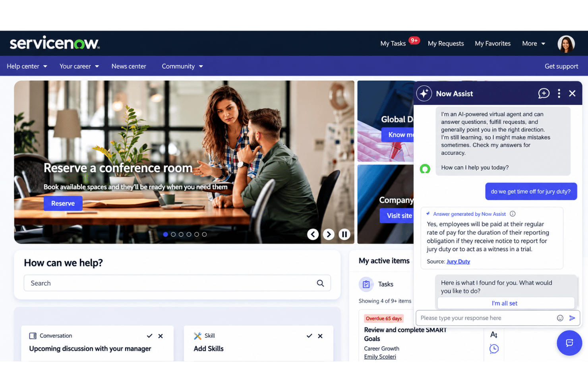
Task: Send the chat response
Action: tap(572, 318)
